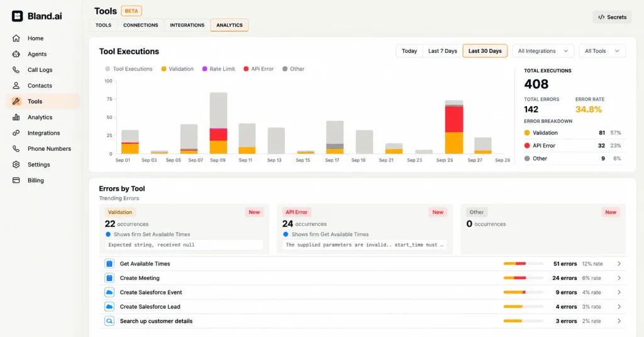Screen dimensions: 644x337
Task: Click the BETA badge next to Tools
Action: (x=131, y=11)
